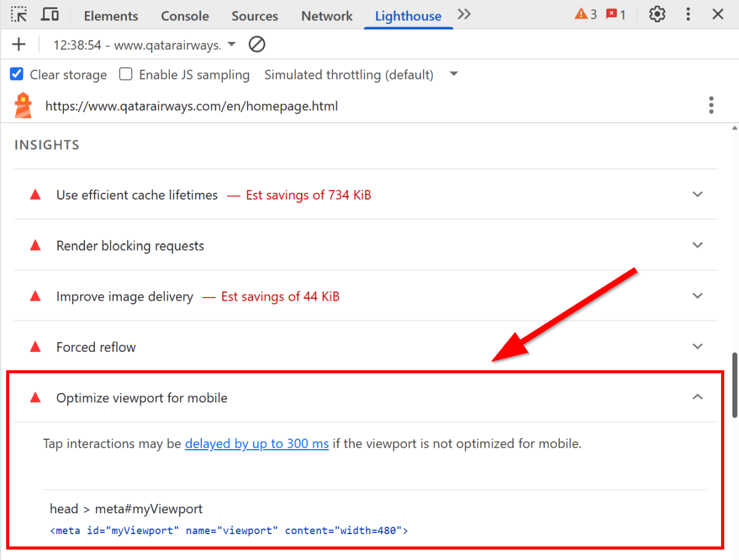The height and width of the screenshot is (560, 739).
Task: Open the delayed by up to 300 ms link
Action: coord(257,444)
